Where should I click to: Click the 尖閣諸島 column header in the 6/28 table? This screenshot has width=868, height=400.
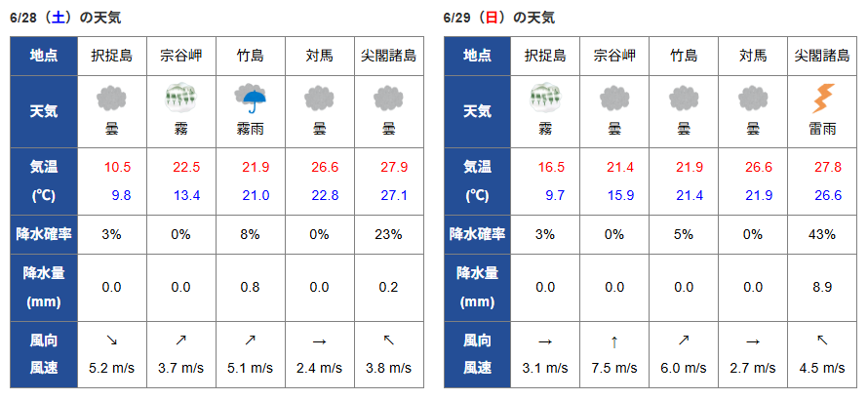[388, 56]
